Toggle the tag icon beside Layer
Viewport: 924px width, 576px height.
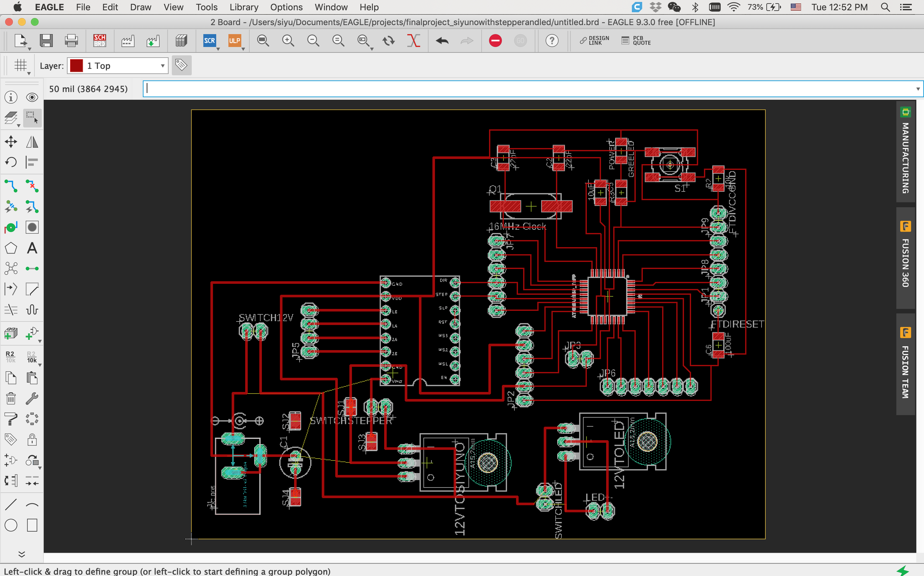(x=181, y=66)
